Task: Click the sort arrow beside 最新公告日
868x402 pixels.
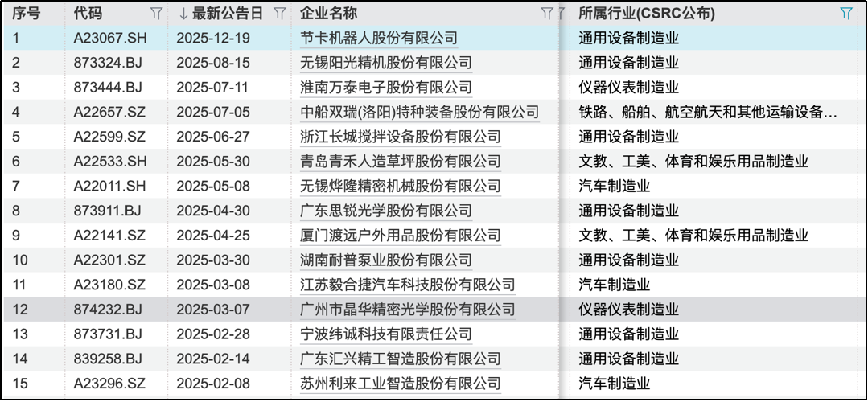Action: (x=183, y=14)
